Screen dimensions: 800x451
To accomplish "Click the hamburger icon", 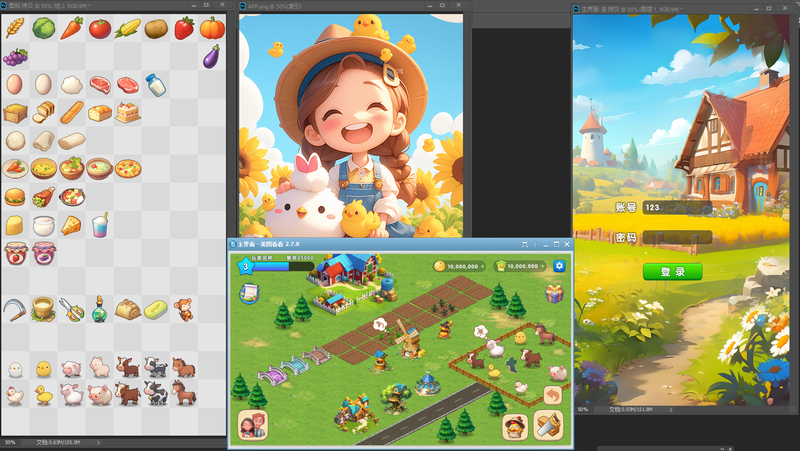I will click(15, 196).
